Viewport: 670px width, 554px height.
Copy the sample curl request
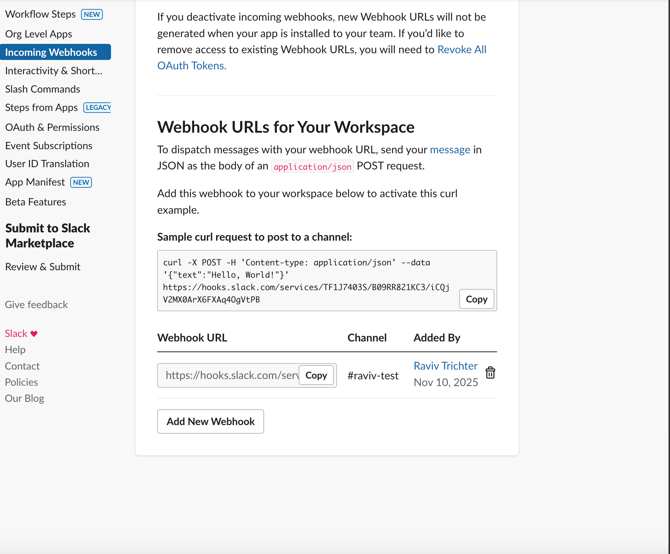click(x=476, y=299)
